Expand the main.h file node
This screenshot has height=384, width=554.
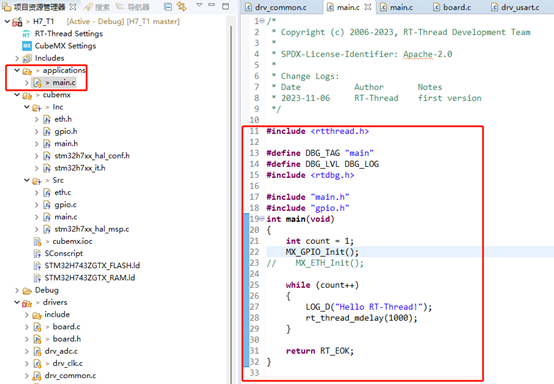[36, 144]
